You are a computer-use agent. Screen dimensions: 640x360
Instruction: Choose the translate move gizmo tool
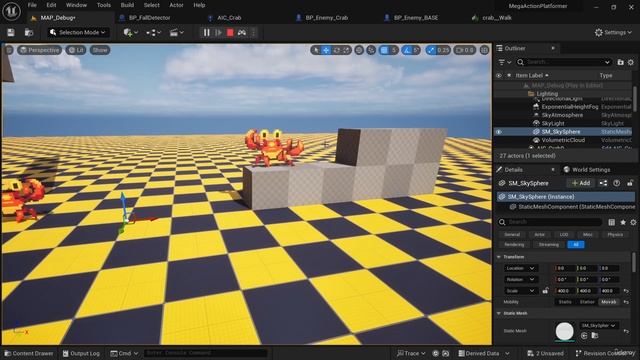point(326,50)
